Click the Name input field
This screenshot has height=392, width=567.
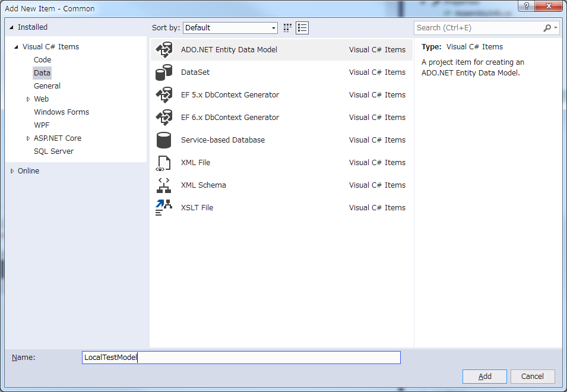[241, 358]
